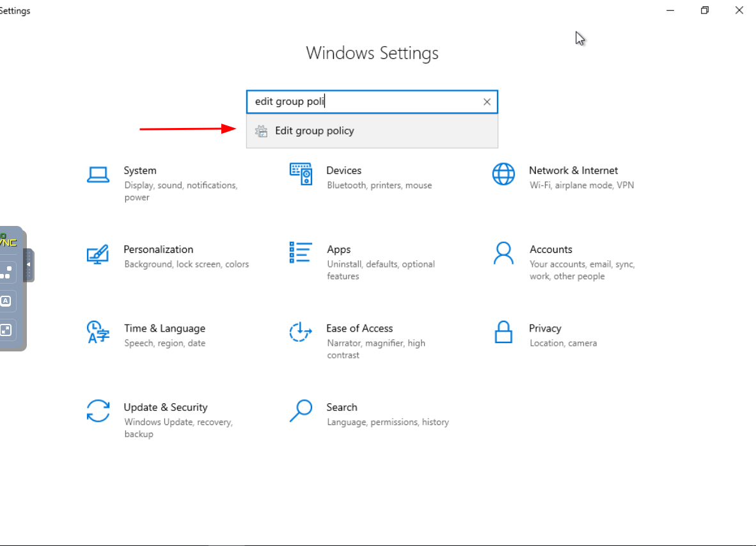Open the Personalization icon
756x546 pixels.
(x=98, y=253)
